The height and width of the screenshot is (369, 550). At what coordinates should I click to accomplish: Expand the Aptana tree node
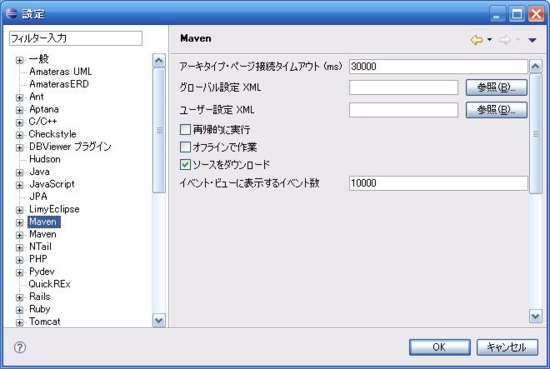point(20,110)
